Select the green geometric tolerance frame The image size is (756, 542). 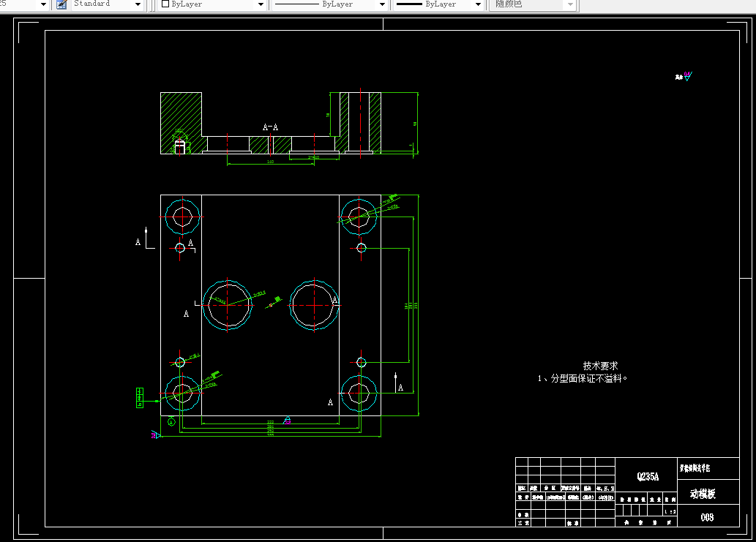[x=140, y=397]
